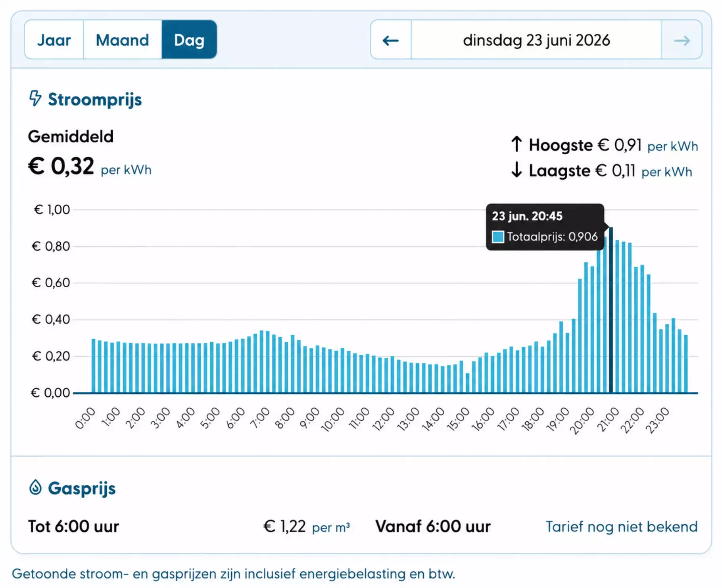Go to previous day with left arrow

391,40
